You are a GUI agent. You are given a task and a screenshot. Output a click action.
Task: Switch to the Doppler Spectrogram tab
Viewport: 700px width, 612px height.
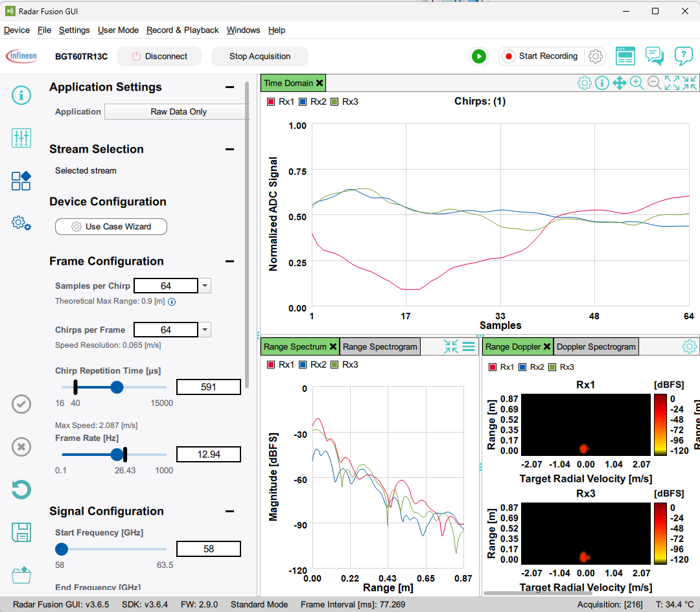tap(596, 346)
